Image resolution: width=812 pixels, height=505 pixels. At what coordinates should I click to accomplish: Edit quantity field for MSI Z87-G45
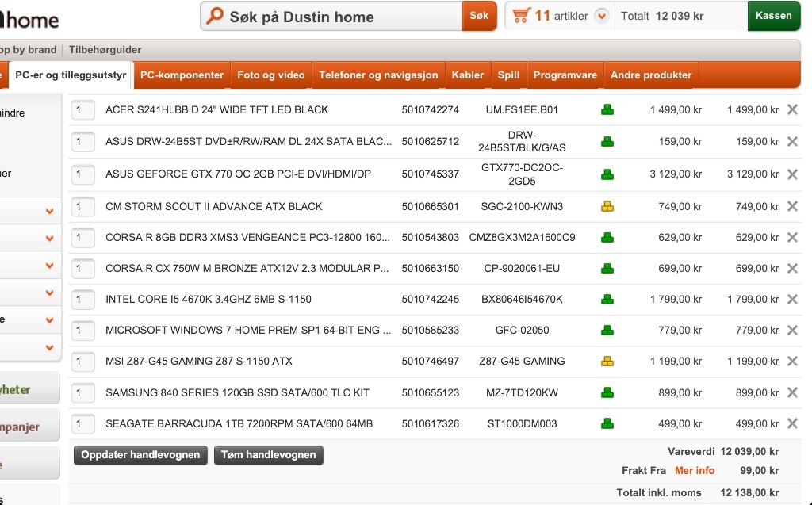click(x=82, y=361)
